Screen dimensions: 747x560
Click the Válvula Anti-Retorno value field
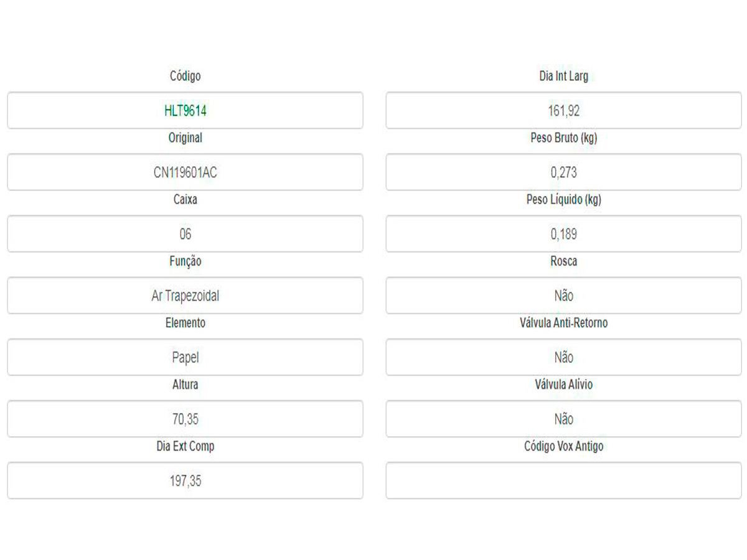point(563,357)
